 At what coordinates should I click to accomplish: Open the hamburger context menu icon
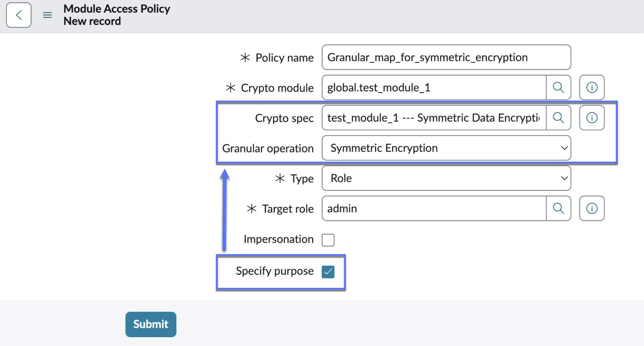(x=47, y=15)
